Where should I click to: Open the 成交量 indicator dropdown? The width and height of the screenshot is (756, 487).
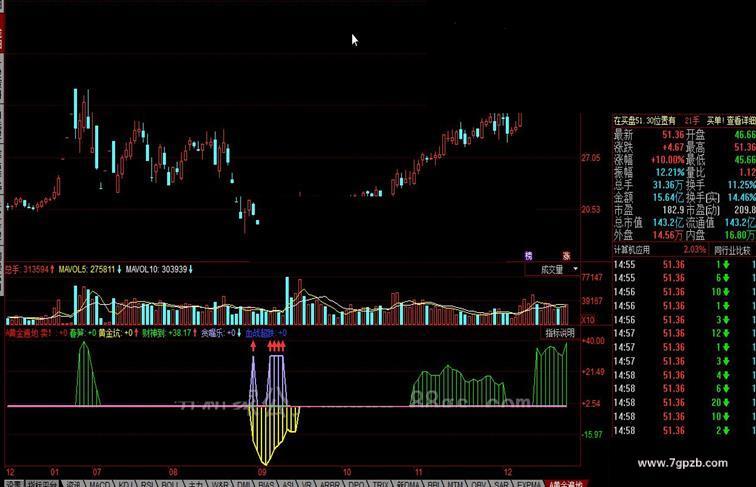pos(553,270)
